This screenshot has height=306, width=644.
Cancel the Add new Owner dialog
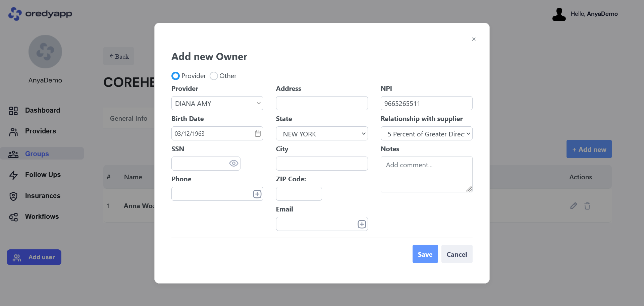tap(457, 254)
